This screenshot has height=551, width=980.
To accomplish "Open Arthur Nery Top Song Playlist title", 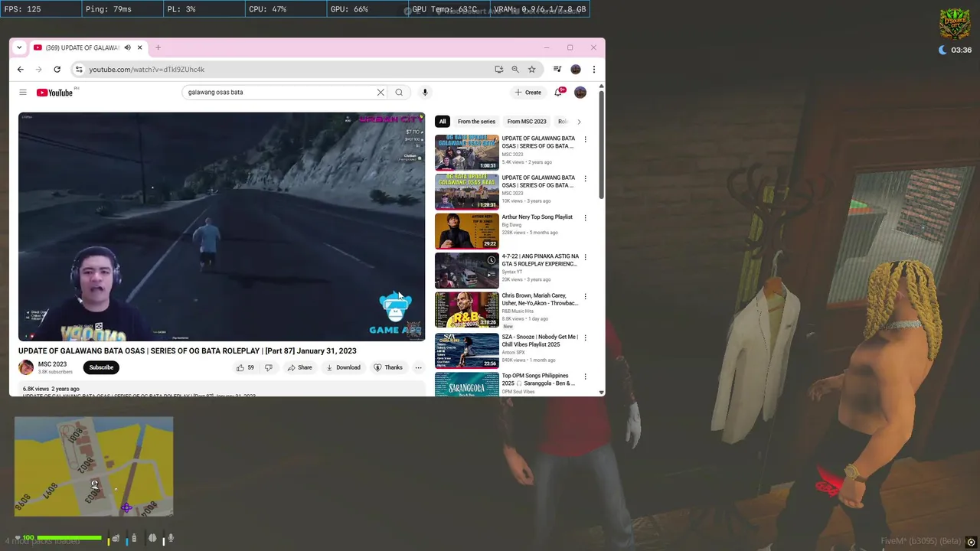I will pos(537,217).
